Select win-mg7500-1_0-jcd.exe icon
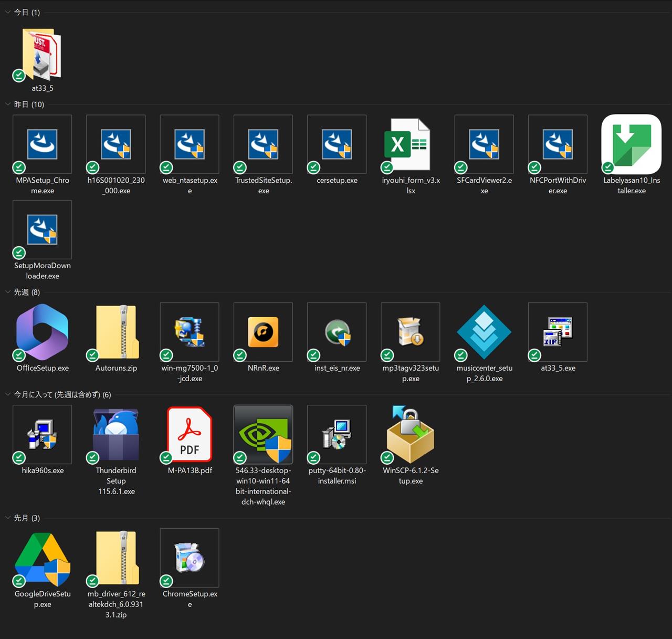 tap(190, 332)
